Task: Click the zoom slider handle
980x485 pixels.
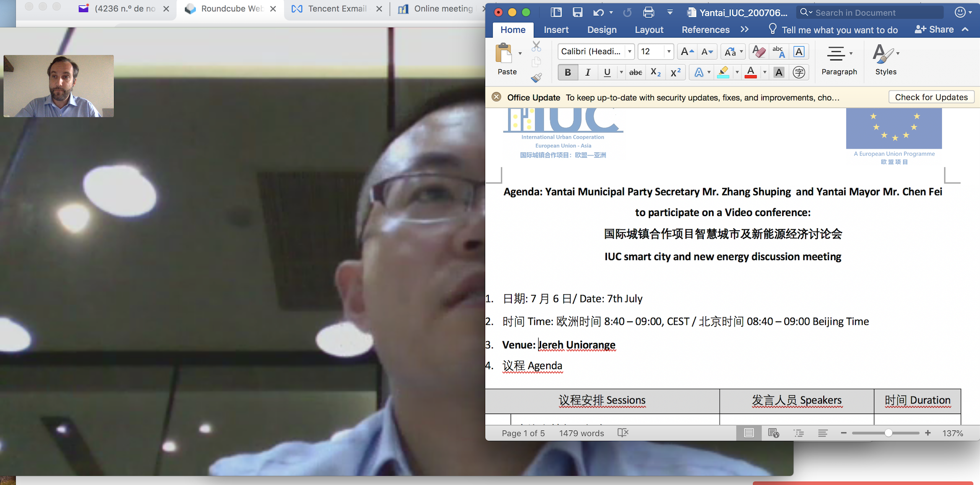Action: 888,433
